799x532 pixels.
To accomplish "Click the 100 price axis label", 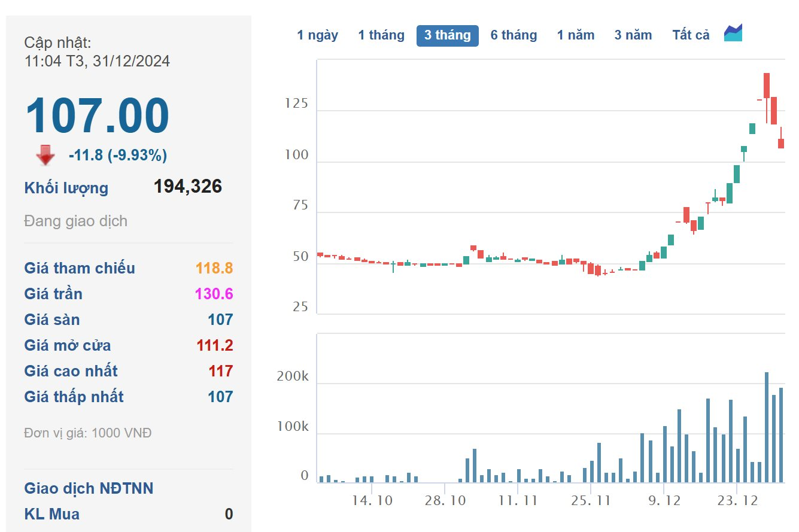I will pos(296,155).
